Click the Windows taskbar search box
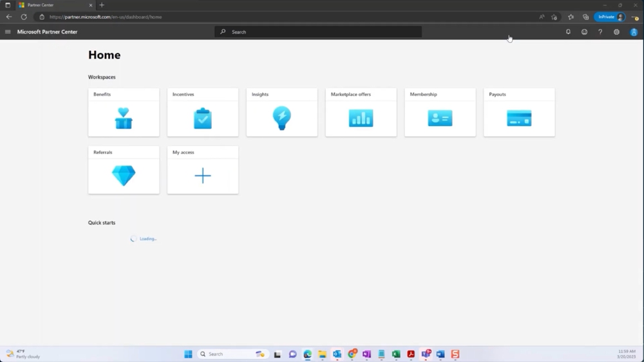644x362 pixels. pyautogui.click(x=232, y=354)
